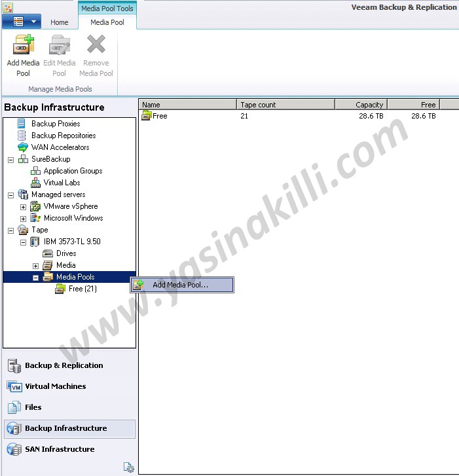Click the Virtual Labs icon
459x476 pixels.
35,183
